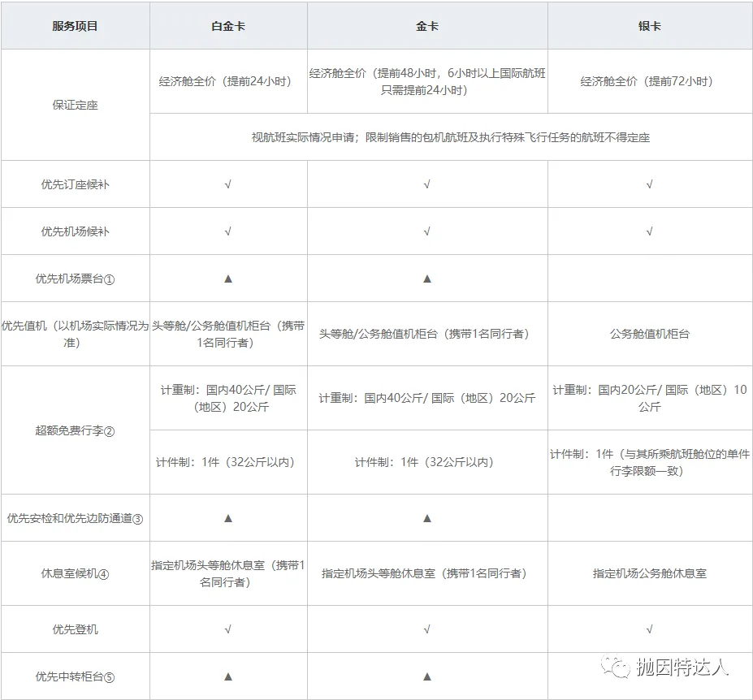Click the 提前48小时 金卡 cell text
This screenshot has height=700, width=753.
pos(427,82)
